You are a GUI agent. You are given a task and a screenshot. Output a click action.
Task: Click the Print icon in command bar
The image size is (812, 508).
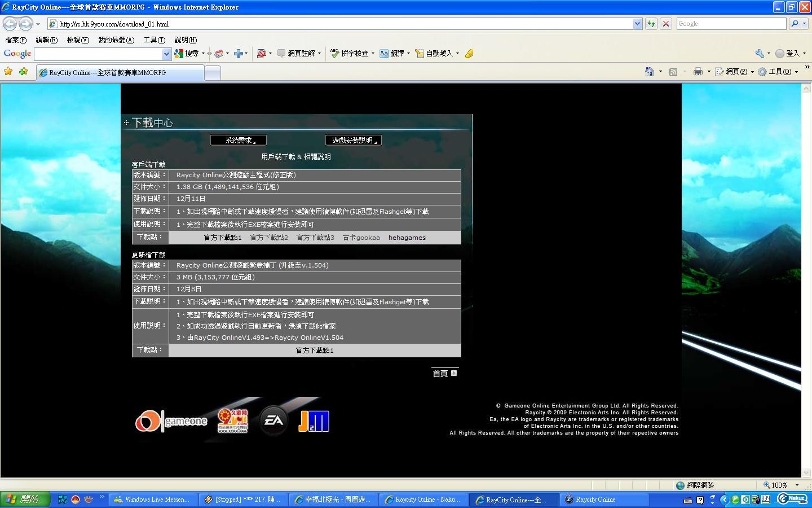pyautogui.click(x=698, y=72)
